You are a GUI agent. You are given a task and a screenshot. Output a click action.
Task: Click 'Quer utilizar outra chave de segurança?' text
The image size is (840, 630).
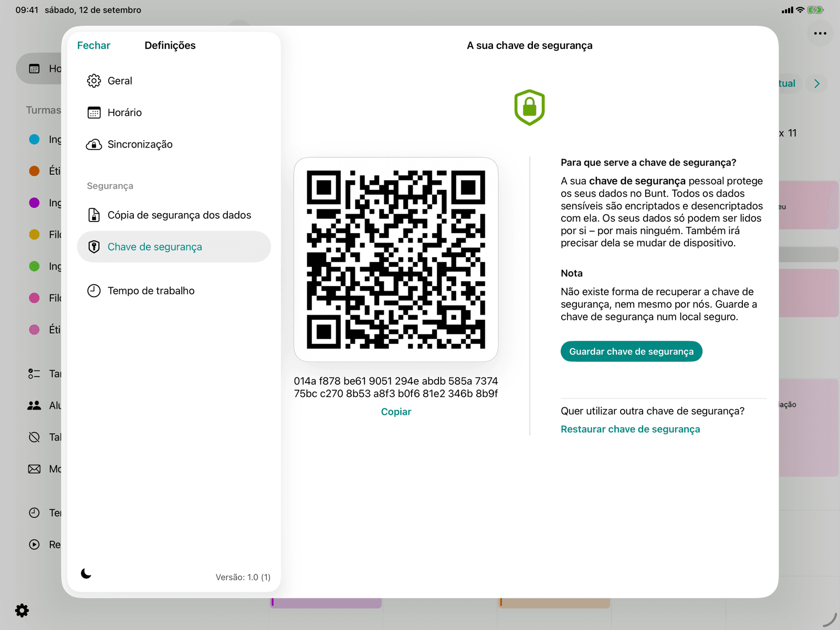tap(653, 411)
